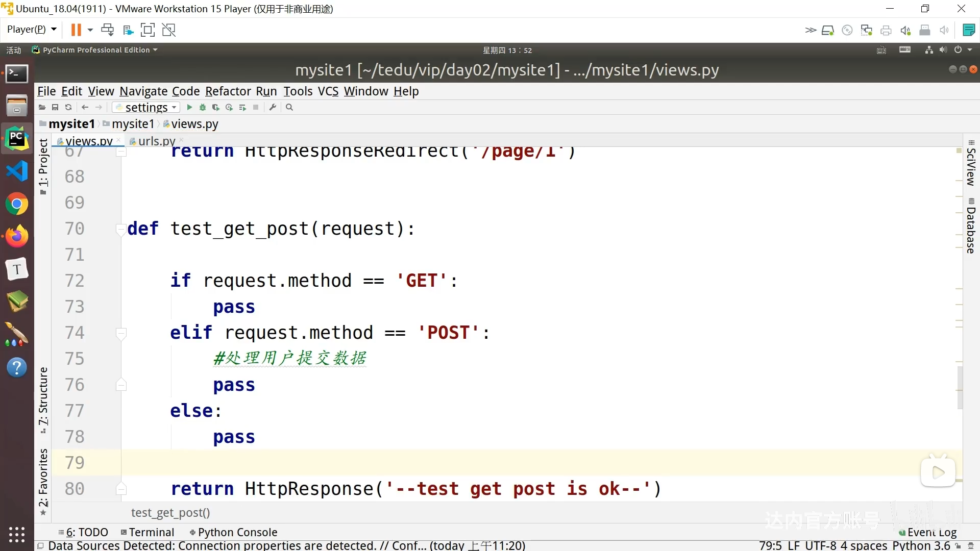This screenshot has height=551, width=980.
Task: Open the settings run configuration dropdown
Action: (x=146, y=108)
